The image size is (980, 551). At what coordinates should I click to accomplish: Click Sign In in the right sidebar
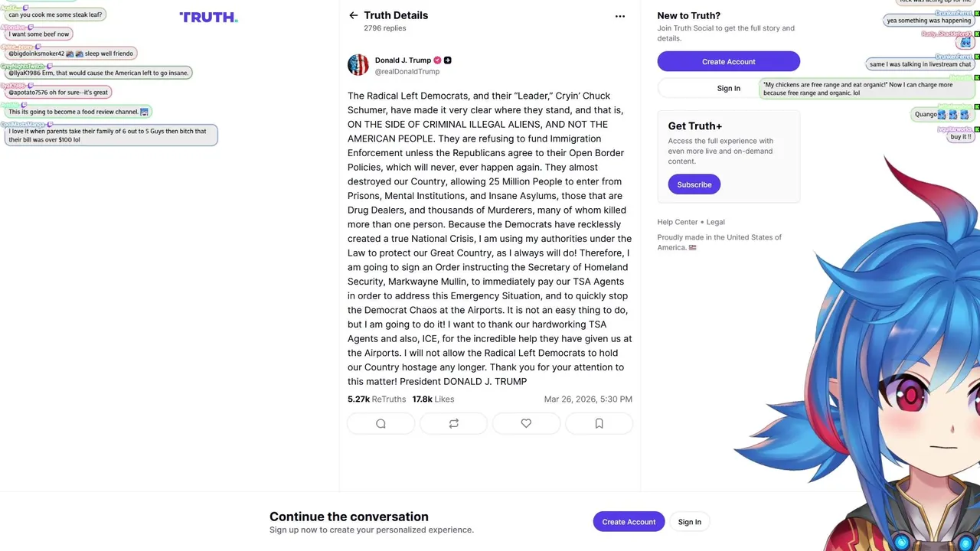pyautogui.click(x=728, y=88)
